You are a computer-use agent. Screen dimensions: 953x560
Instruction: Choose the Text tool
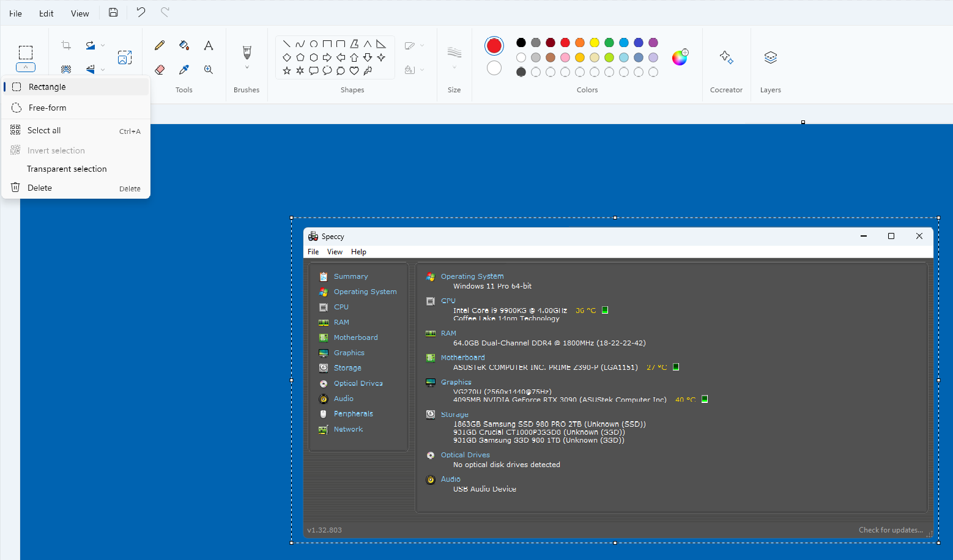coord(209,45)
